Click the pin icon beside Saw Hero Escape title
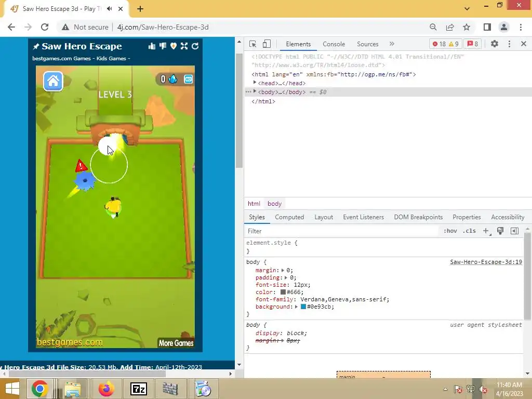532x399 pixels. coord(36,46)
